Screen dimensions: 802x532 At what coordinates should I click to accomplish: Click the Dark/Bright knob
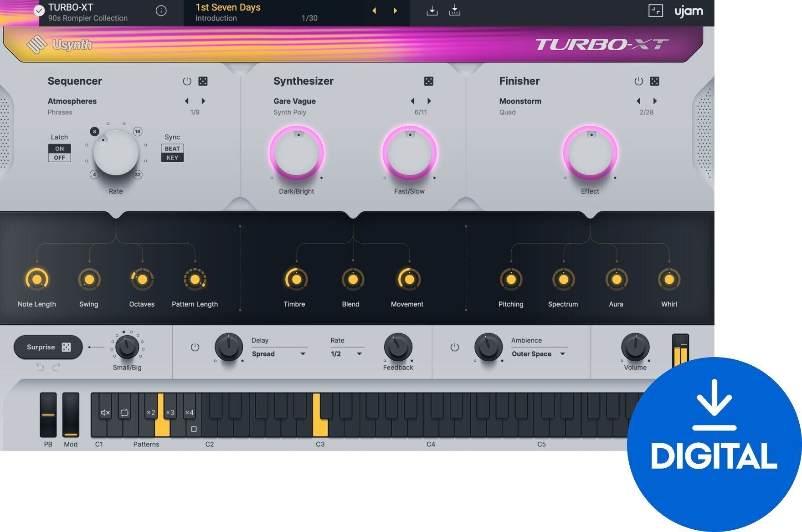tap(297, 153)
